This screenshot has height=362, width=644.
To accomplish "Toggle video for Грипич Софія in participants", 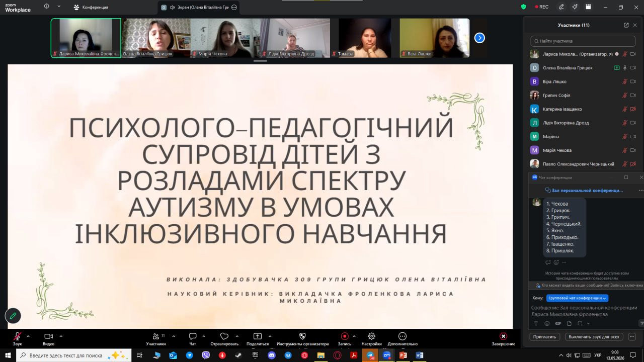I will click(x=633, y=95).
